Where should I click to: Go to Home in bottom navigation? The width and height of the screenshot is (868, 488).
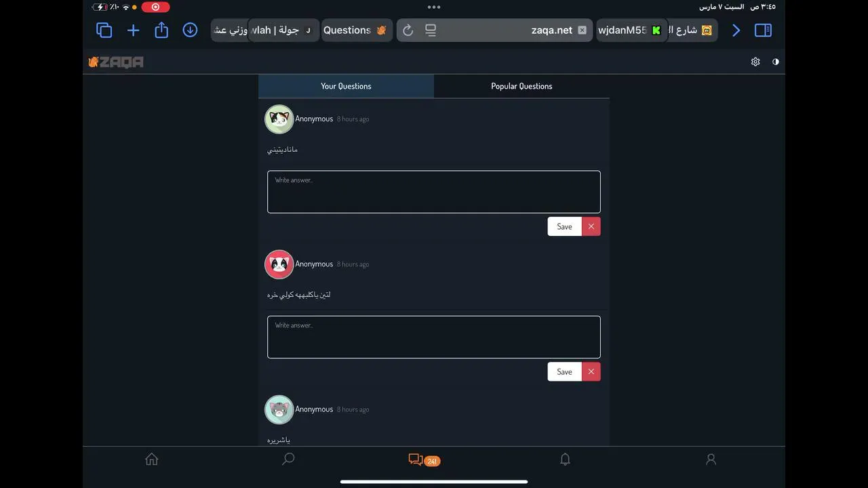[x=152, y=460]
